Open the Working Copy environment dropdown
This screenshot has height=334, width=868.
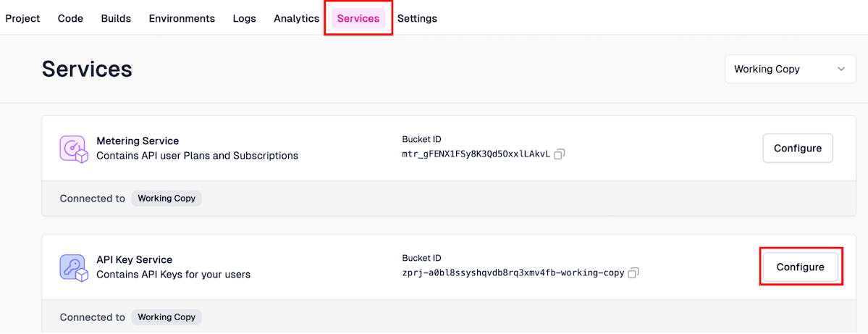pos(790,70)
